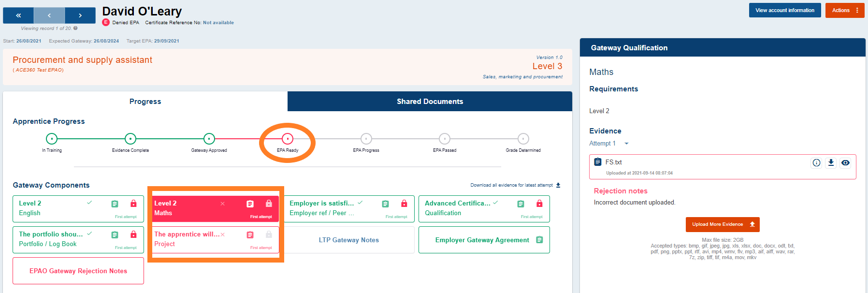Go to the next record arrow
This screenshot has height=293, width=868.
(x=80, y=15)
